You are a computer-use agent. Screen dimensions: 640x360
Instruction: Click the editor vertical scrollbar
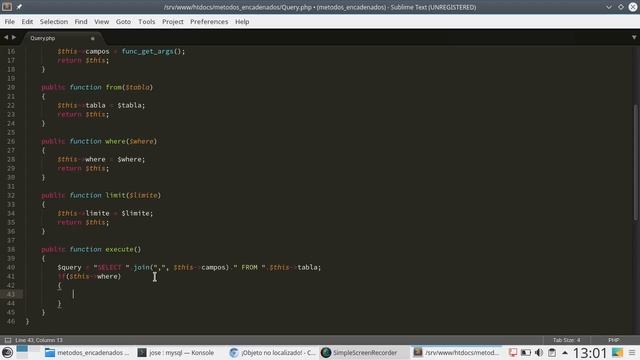click(636, 163)
